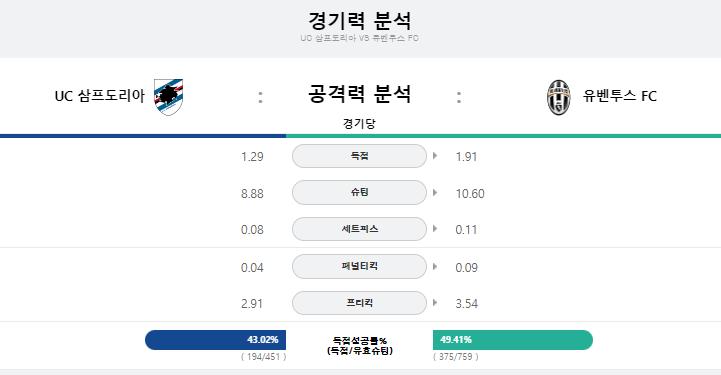
Task: Select the 프리킥 stat button
Action: 359,303
